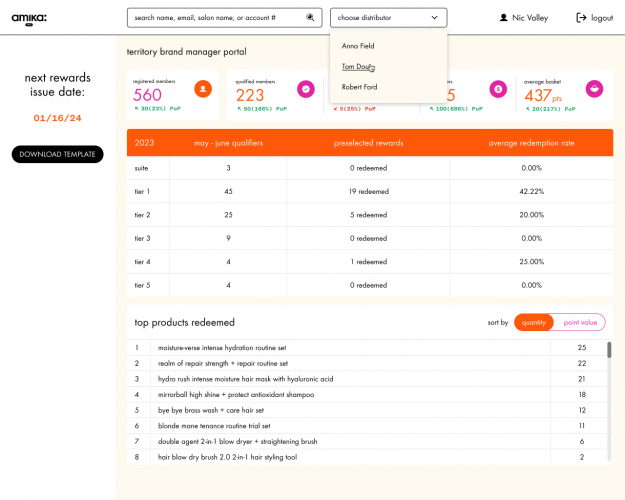625x500 pixels.
Task: Select Robert Ford from distributor list
Action: point(359,87)
